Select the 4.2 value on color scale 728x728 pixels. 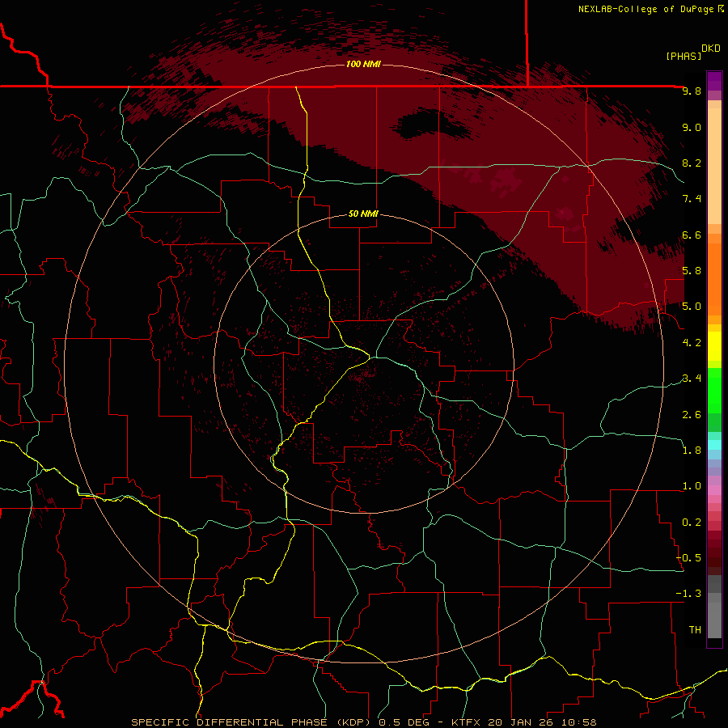point(692,342)
